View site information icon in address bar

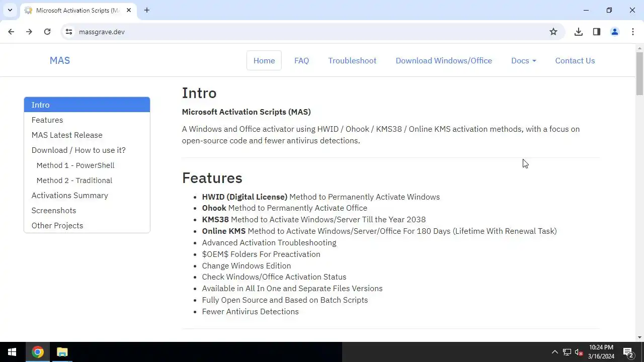(x=69, y=32)
